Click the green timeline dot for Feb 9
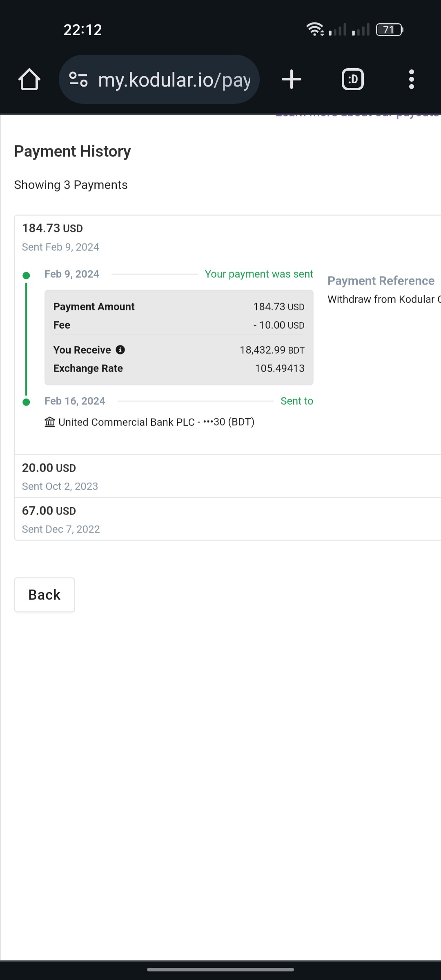441x980 pixels. click(27, 274)
